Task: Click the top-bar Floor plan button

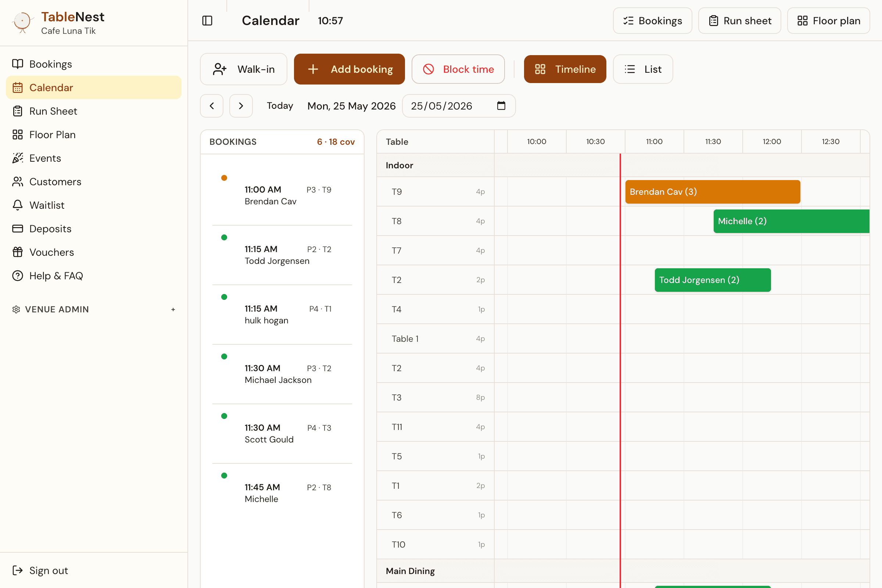Action: pos(828,21)
